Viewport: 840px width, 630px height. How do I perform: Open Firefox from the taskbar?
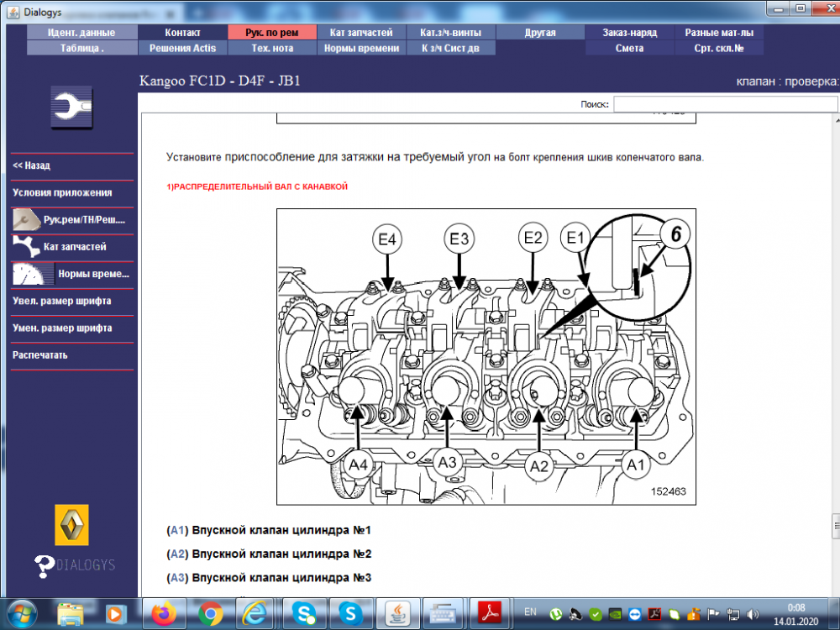(x=164, y=613)
